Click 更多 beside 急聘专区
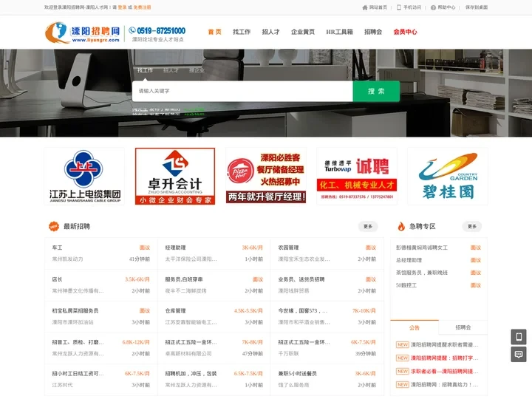532x399 pixels. [472, 226]
